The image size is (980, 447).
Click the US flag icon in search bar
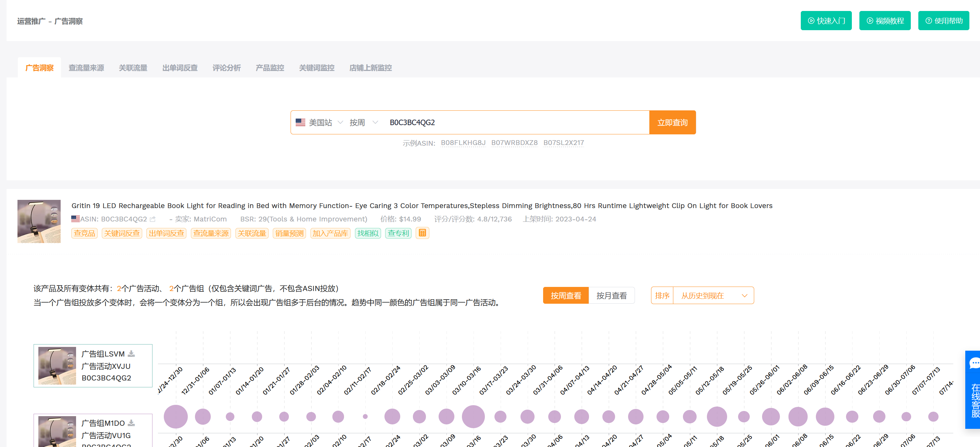pyautogui.click(x=301, y=122)
